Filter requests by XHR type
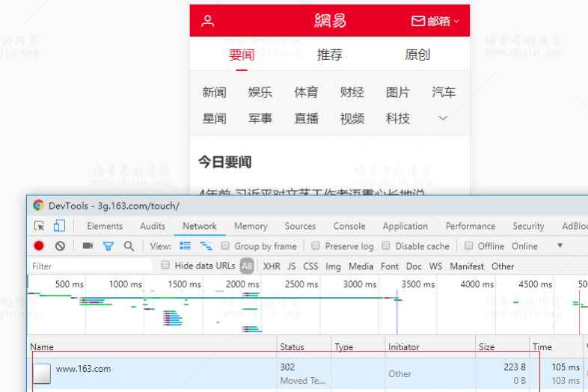This screenshot has height=392, width=588. tap(272, 266)
